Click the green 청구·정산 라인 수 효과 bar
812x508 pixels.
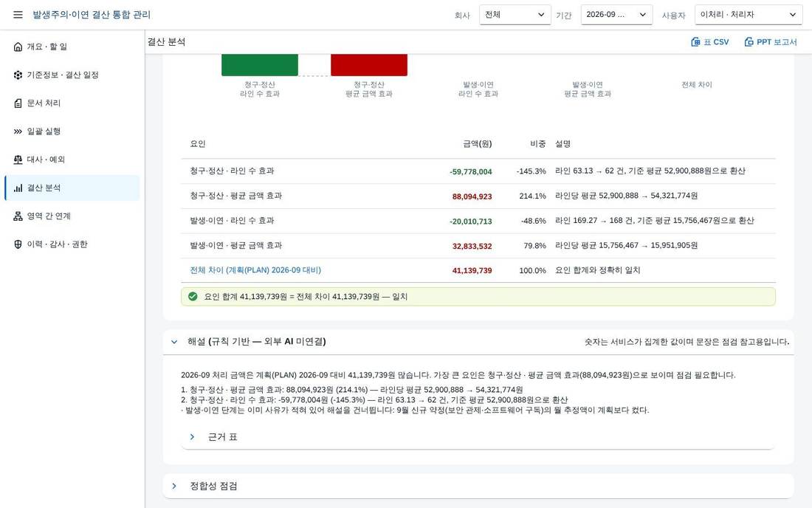click(259, 65)
